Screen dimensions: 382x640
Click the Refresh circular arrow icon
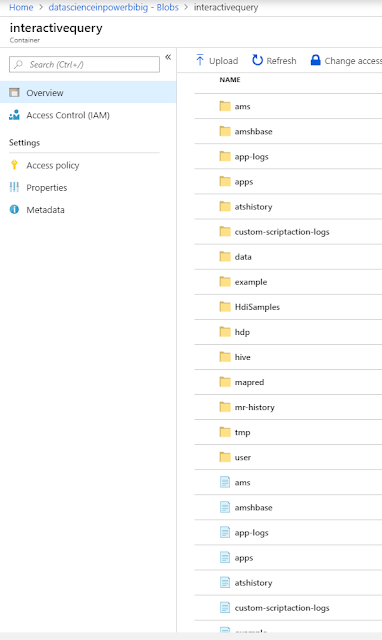(257, 60)
